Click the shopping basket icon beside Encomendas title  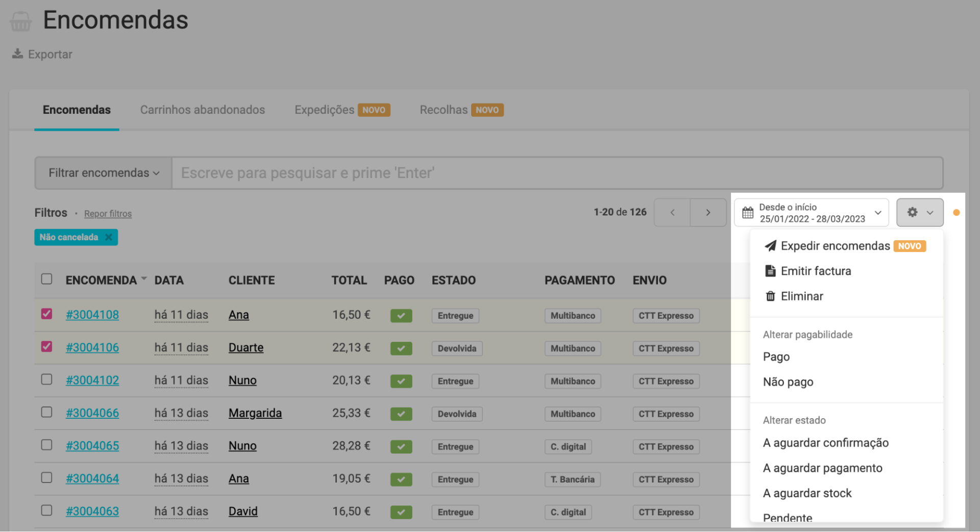point(20,21)
